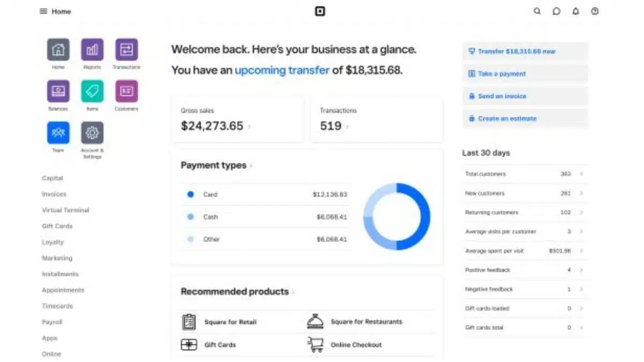The width and height of the screenshot is (644, 362).
Task: Select Invoices in the sidebar menu
Action: point(54,194)
